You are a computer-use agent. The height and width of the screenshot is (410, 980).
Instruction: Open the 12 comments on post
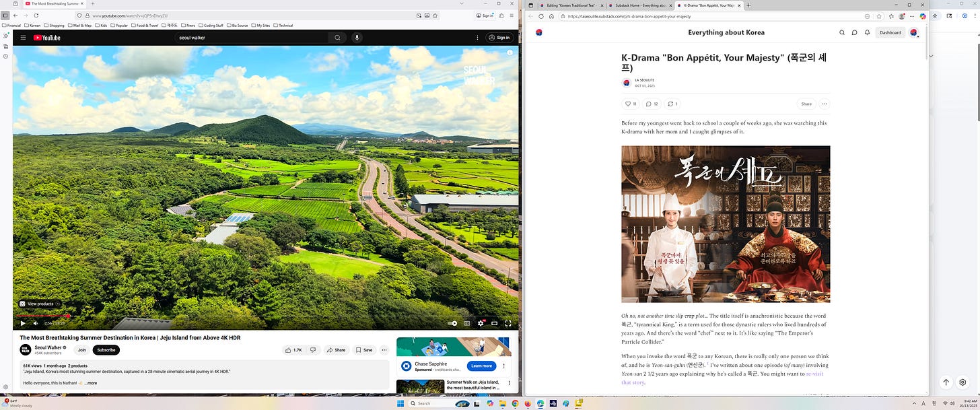pyautogui.click(x=652, y=104)
